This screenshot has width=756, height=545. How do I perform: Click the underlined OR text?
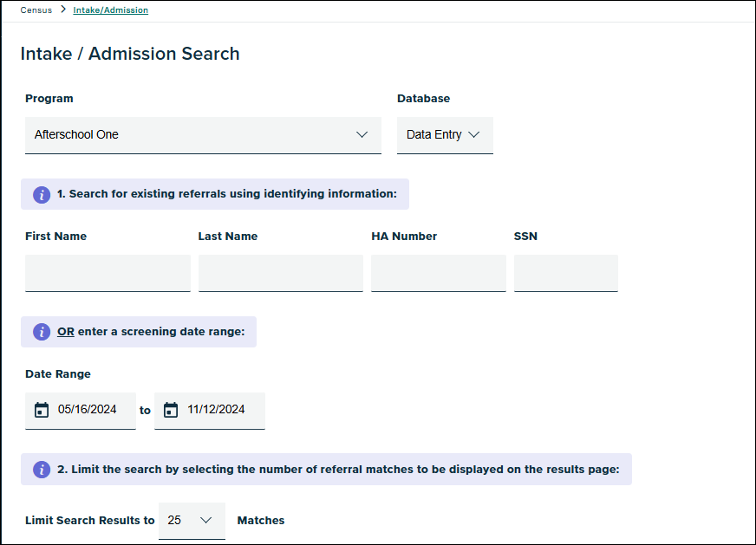[x=66, y=332]
